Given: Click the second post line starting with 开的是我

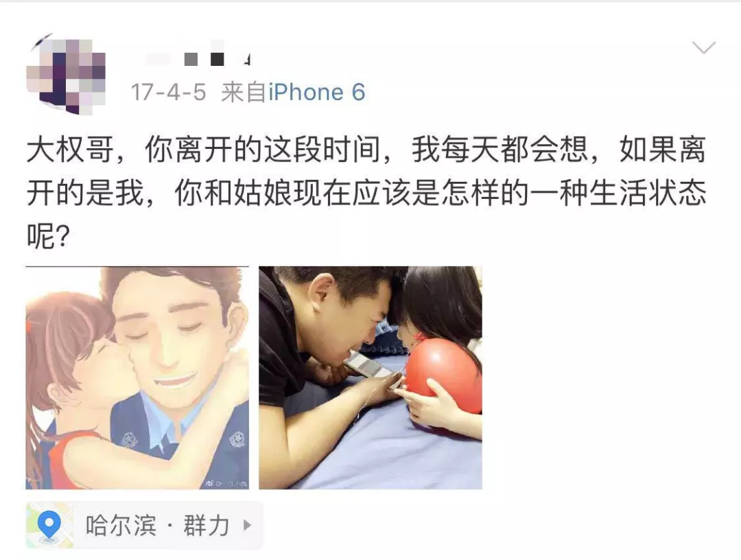Looking at the screenshot, I should pyautogui.click(x=366, y=193).
